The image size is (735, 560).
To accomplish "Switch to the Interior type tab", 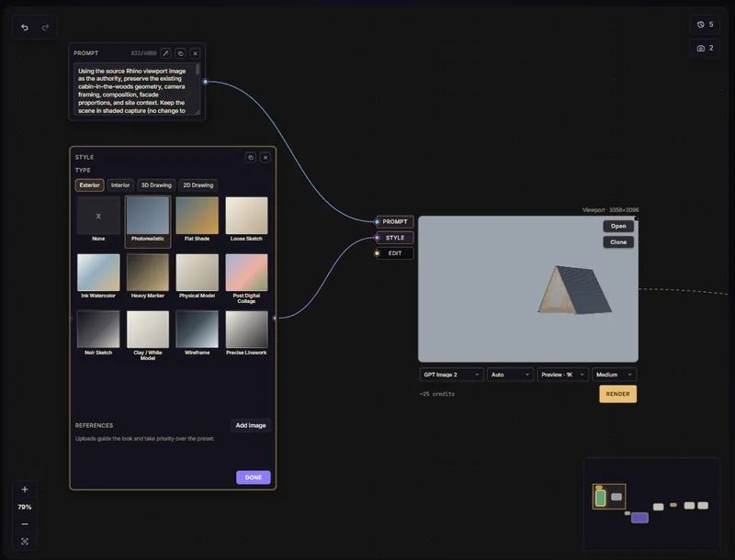I will coord(120,185).
